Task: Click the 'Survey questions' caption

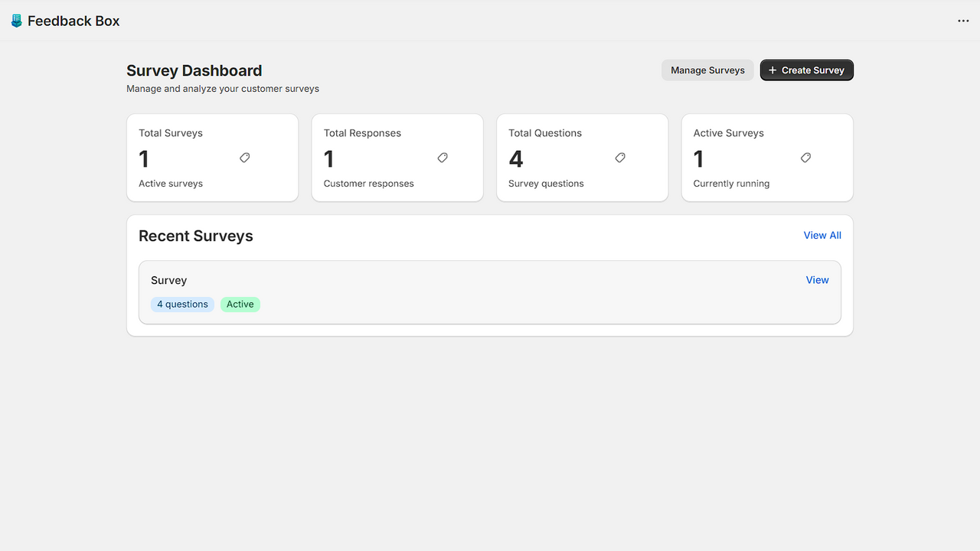Action: 546,184
